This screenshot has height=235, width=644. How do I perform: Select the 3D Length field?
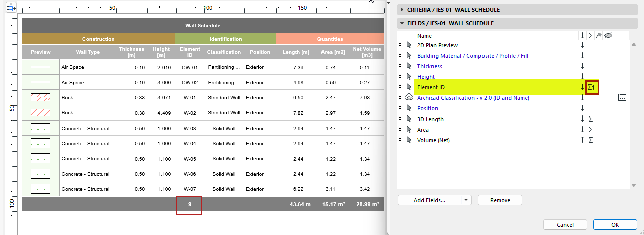(x=430, y=119)
